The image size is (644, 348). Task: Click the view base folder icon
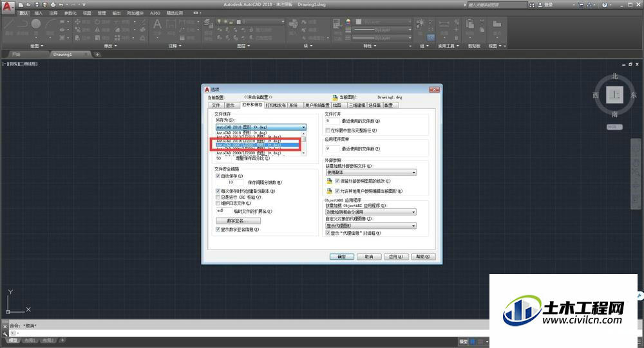click(x=497, y=24)
